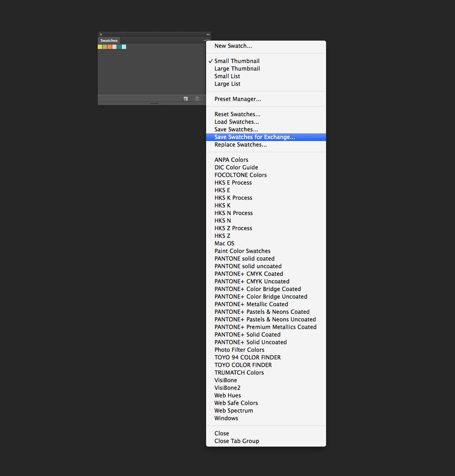
Task: Select checked Small Thumbnail view
Action: point(266,61)
